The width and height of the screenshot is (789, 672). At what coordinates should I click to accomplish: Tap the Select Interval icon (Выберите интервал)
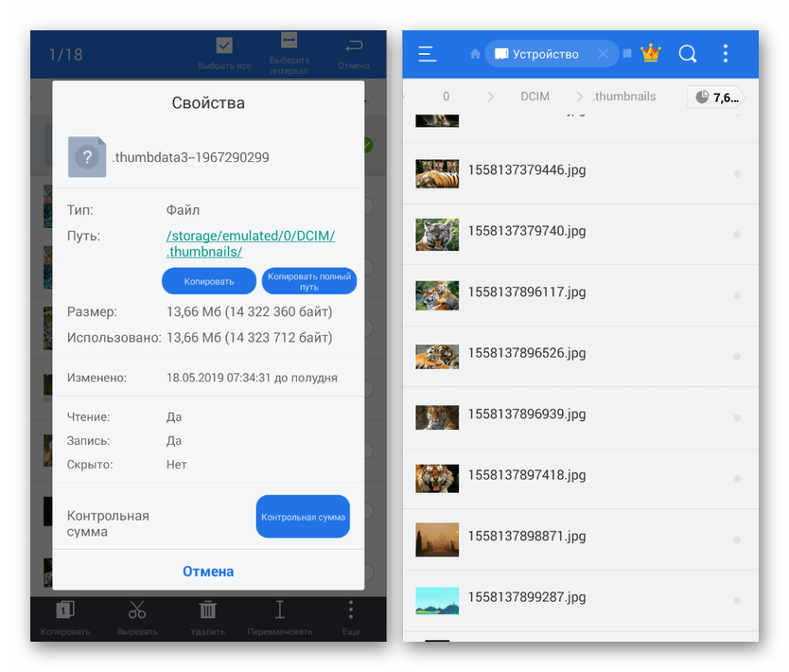click(289, 43)
